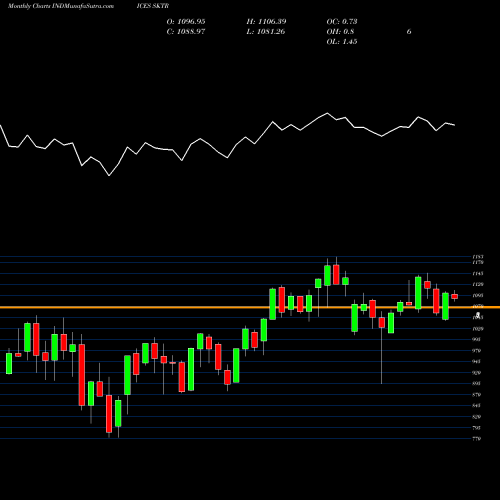
Task: Click the OL: 1.45 readout
Action: point(342,42)
